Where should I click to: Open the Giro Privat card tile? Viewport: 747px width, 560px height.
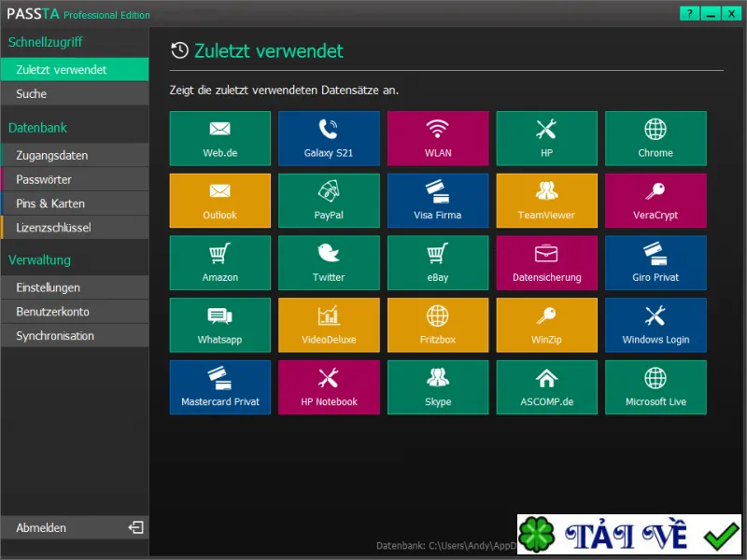pyautogui.click(x=655, y=263)
